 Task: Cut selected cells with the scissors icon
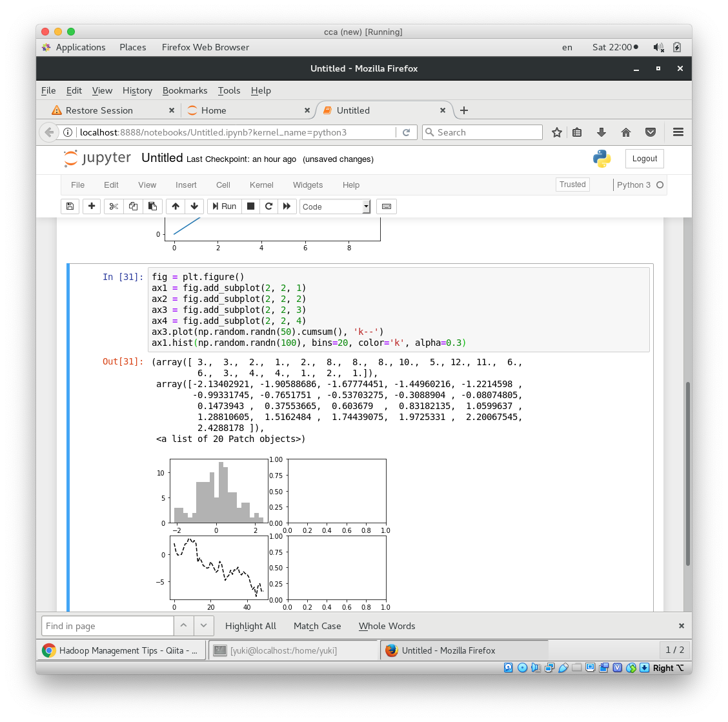coord(114,206)
